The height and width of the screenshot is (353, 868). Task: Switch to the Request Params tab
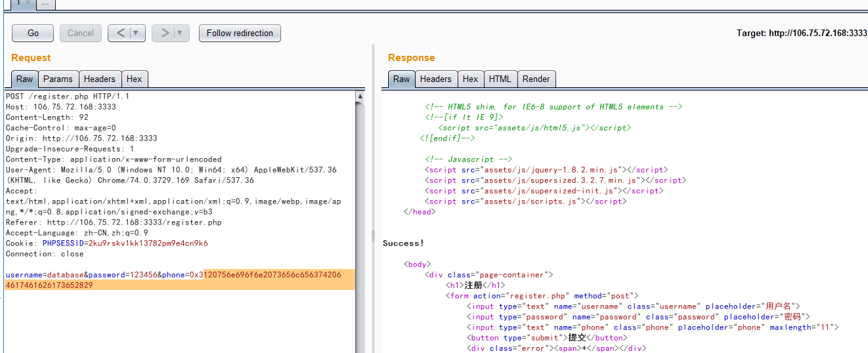58,79
